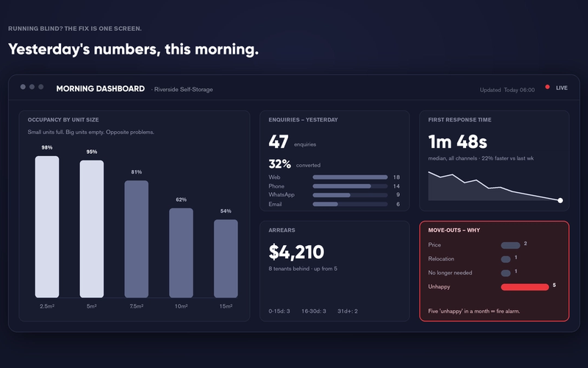This screenshot has width=588, height=368.
Task: Click the MORNING DASHBOARD title
Action: pyautogui.click(x=101, y=88)
